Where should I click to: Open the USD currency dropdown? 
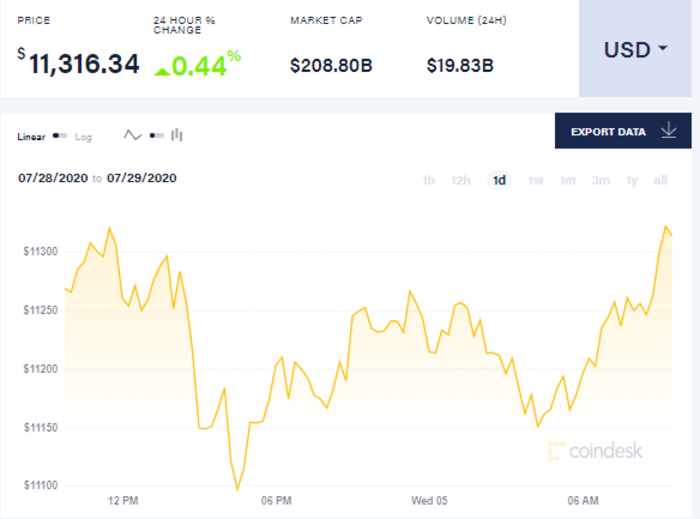(635, 49)
